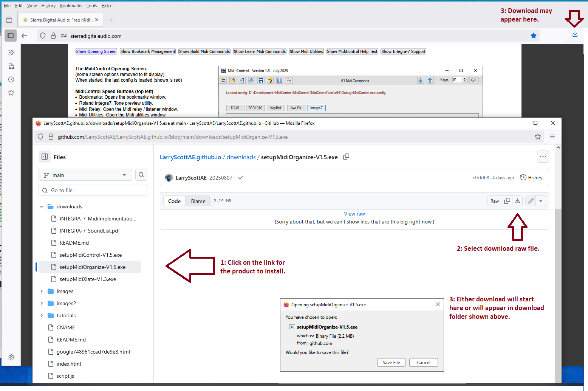Click the blue down arrow in Midi Control
This screenshot has width=588, height=391.
coord(421,80)
